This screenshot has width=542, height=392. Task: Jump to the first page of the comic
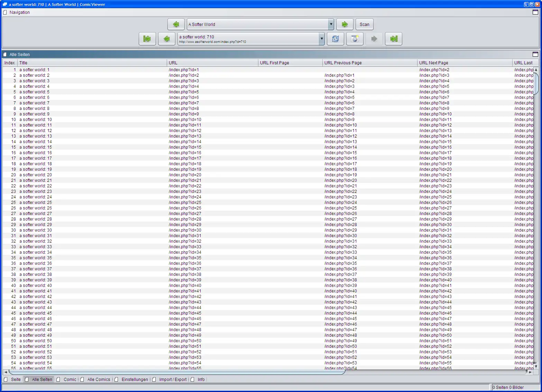point(147,39)
